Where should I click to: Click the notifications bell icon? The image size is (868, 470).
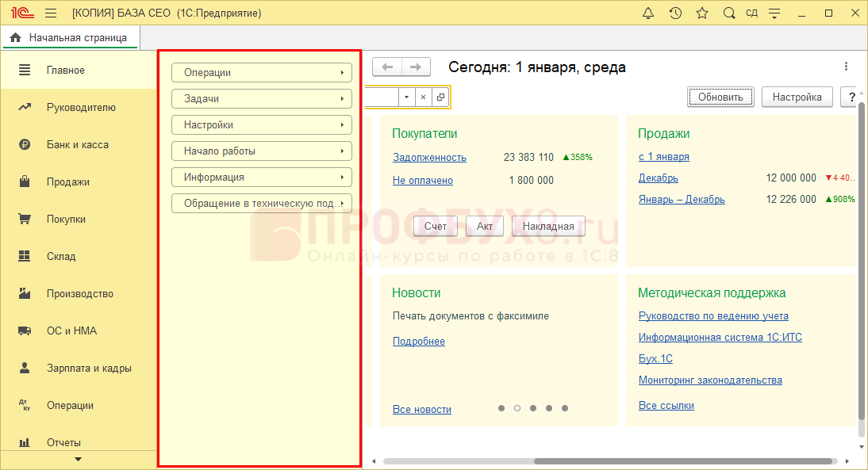[x=648, y=13]
